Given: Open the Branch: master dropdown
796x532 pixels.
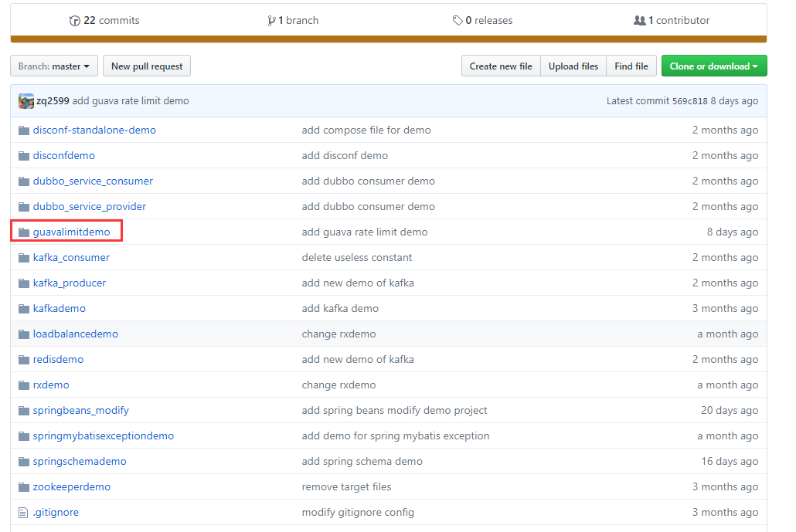Looking at the screenshot, I should [x=54, y=66].
